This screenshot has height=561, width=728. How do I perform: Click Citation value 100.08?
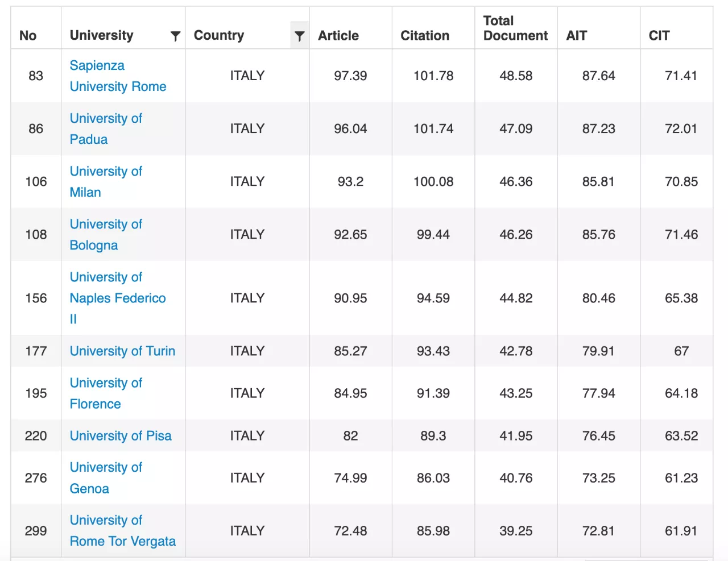click(x=433, y=181)
